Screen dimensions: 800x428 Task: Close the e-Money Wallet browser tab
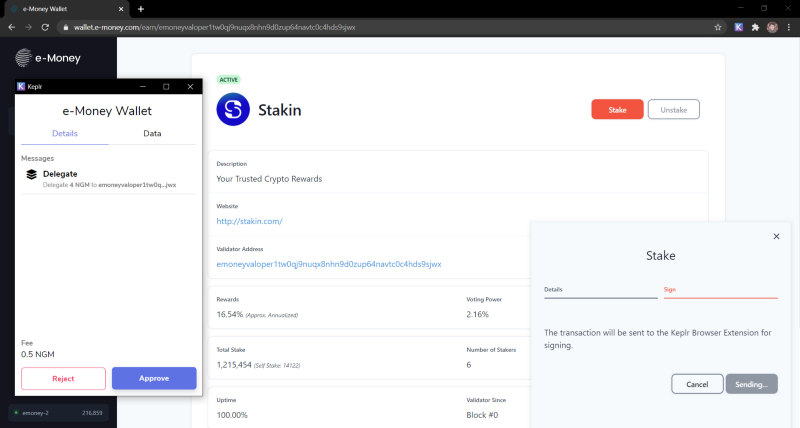click(121, 9)
